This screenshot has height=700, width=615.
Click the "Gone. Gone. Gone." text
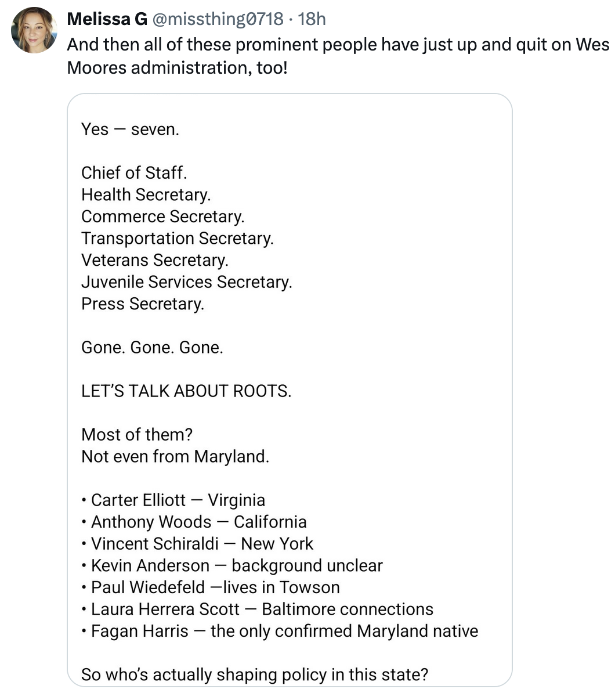coord(152,347)
